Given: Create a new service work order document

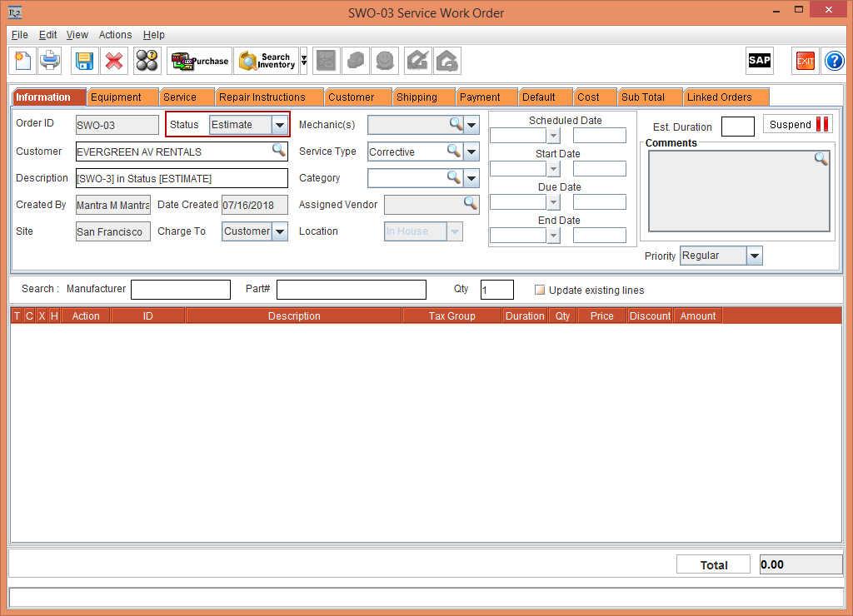Looking at the screenshot, I should tap(22, 60).
